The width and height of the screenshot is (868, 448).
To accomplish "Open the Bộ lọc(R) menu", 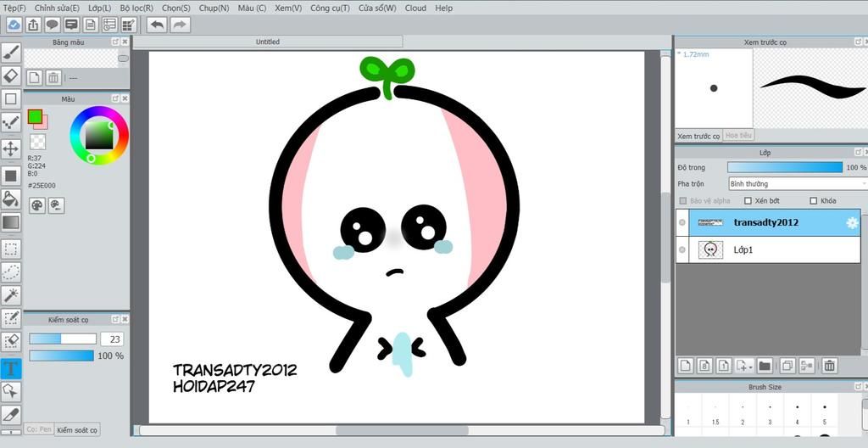I will click(x=136, y=8).
